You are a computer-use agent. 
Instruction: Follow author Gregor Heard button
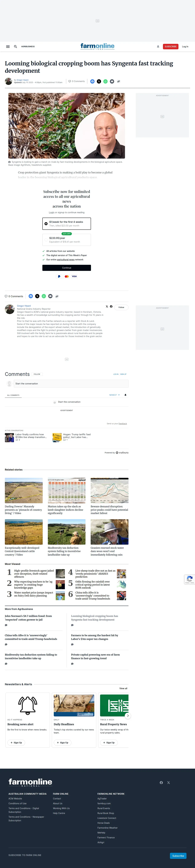click(x=121, y=307)
